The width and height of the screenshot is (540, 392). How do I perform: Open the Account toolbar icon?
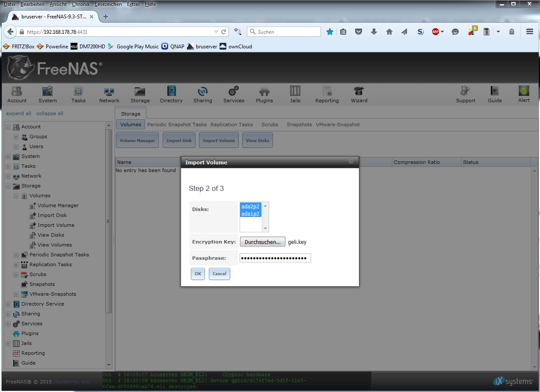click(x=17, y=94)
